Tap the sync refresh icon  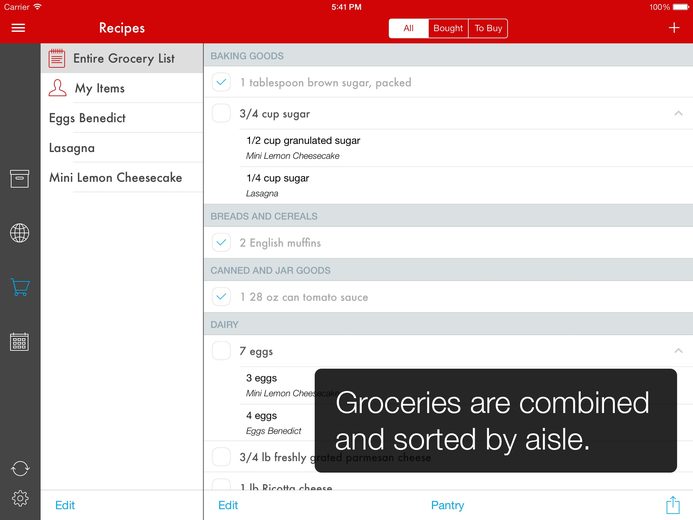[x=20, y=468]
